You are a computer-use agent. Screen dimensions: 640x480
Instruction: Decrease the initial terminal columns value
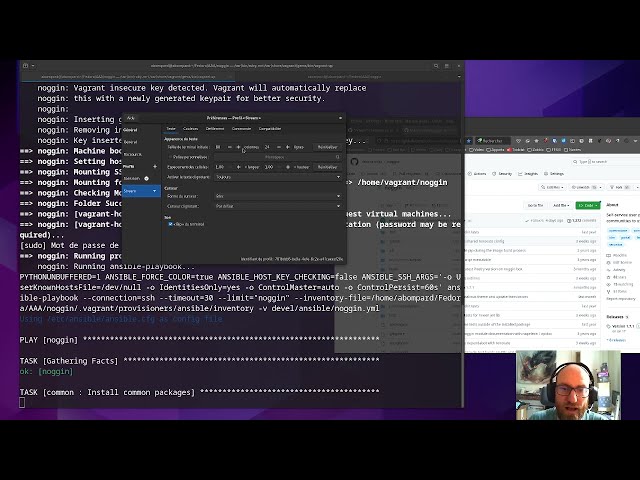click(x=229, y=147)
